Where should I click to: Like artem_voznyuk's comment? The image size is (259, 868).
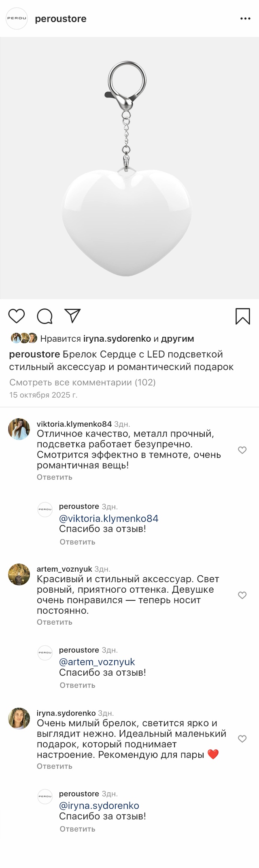pyautogui.click(x=242, y=595)
